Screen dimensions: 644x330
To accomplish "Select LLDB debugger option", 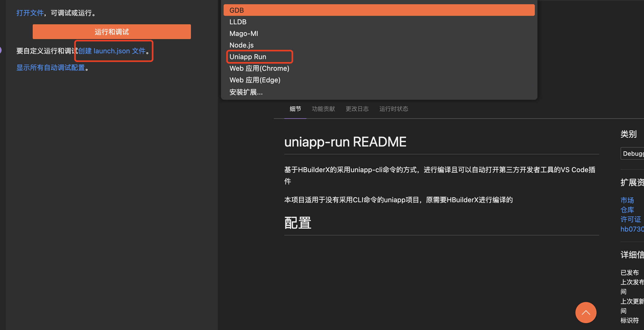I will pos(238,21).
